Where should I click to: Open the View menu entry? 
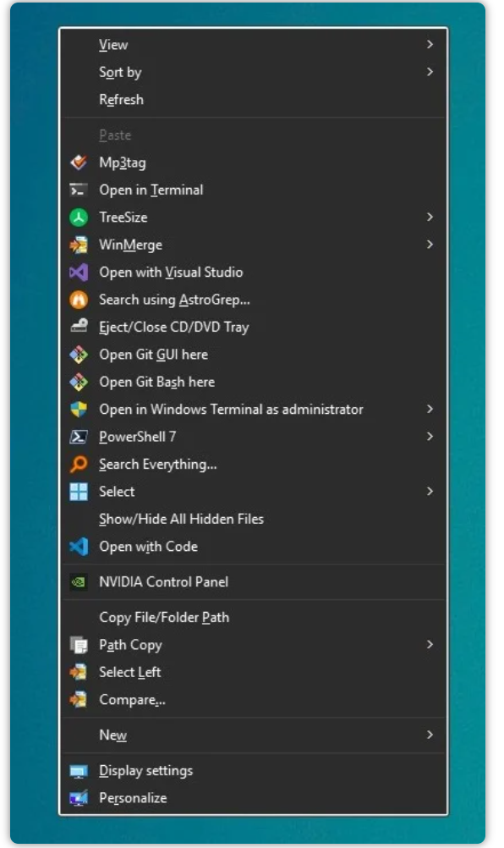(113, 45)
